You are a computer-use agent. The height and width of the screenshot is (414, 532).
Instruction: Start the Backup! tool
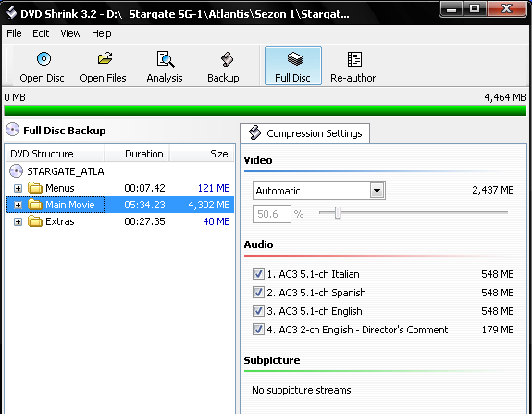pos(227,59)
